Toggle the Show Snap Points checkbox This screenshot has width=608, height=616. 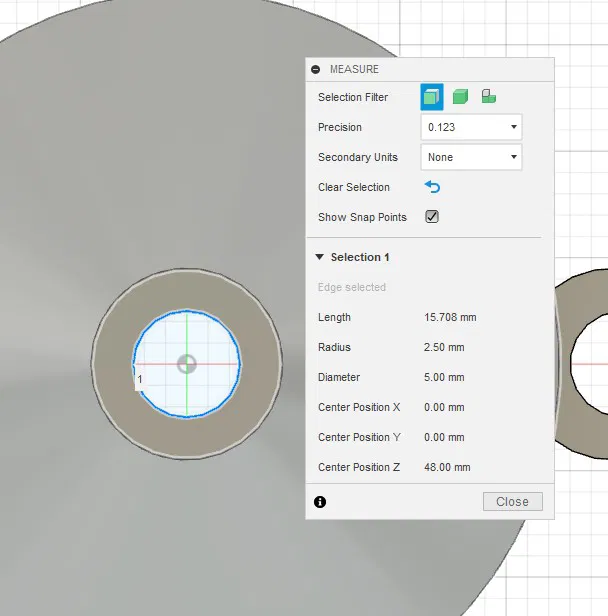pos(432,217)
